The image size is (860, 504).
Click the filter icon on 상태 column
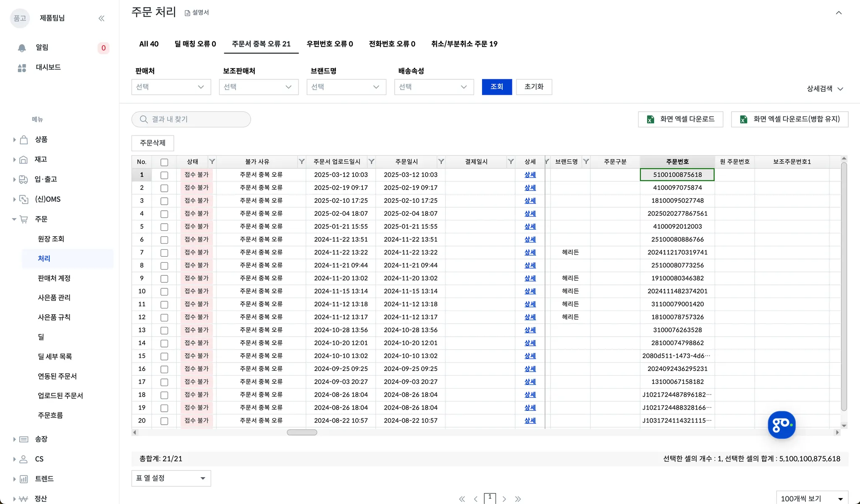(x=212, y=162)
